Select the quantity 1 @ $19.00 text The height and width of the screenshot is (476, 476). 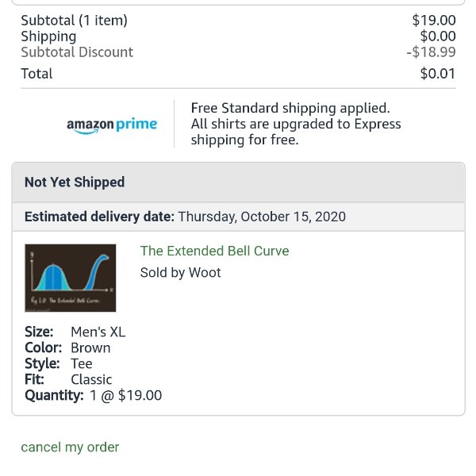pos(125,395)
